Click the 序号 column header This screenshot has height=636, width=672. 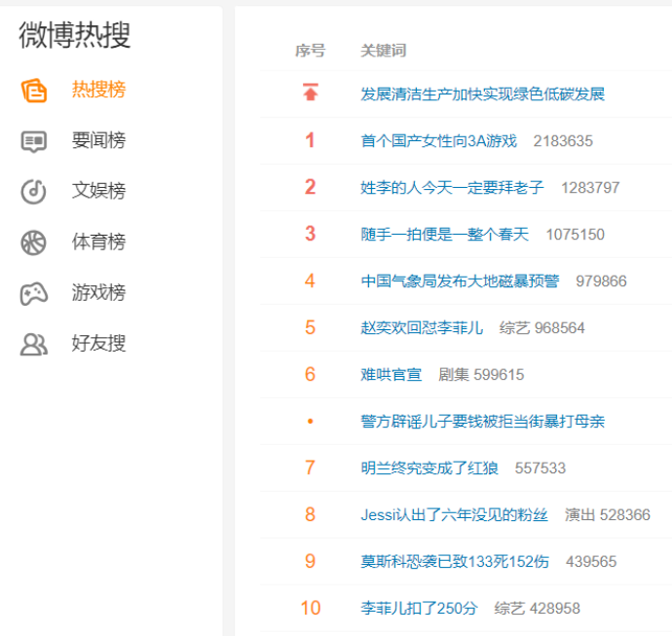311,51
